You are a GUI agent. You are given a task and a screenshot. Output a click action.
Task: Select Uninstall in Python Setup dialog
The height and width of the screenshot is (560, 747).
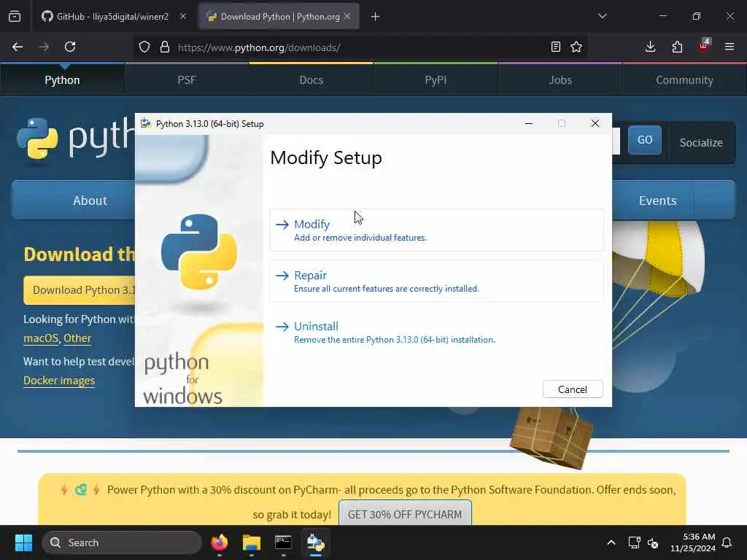[436, 332]
